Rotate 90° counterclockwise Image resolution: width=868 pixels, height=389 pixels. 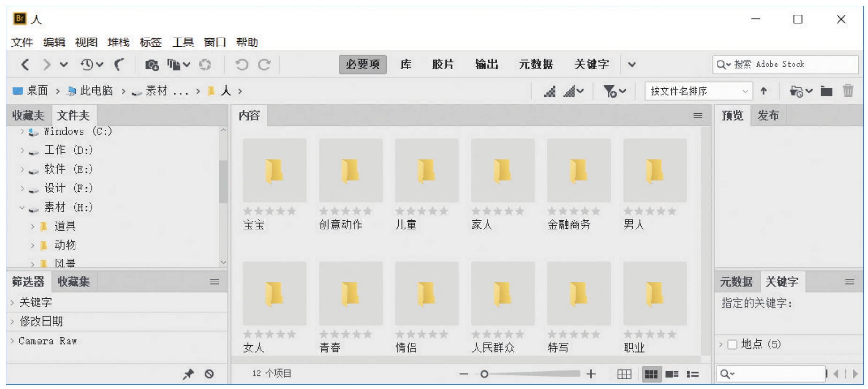click(x=242, y=64)
